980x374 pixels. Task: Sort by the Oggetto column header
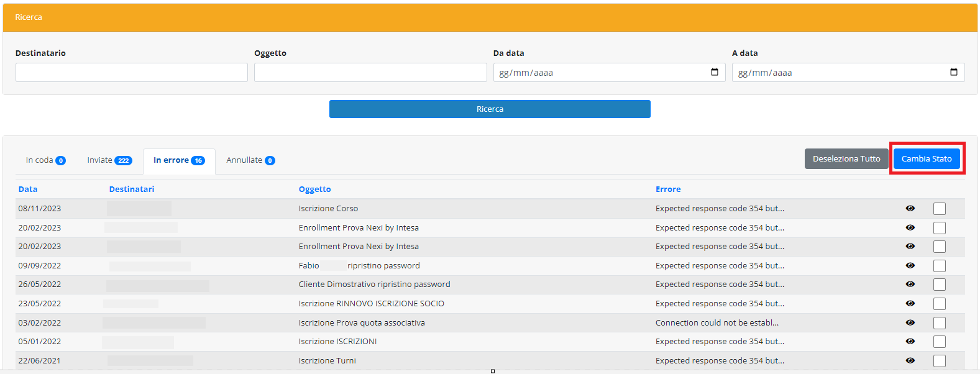314,189
